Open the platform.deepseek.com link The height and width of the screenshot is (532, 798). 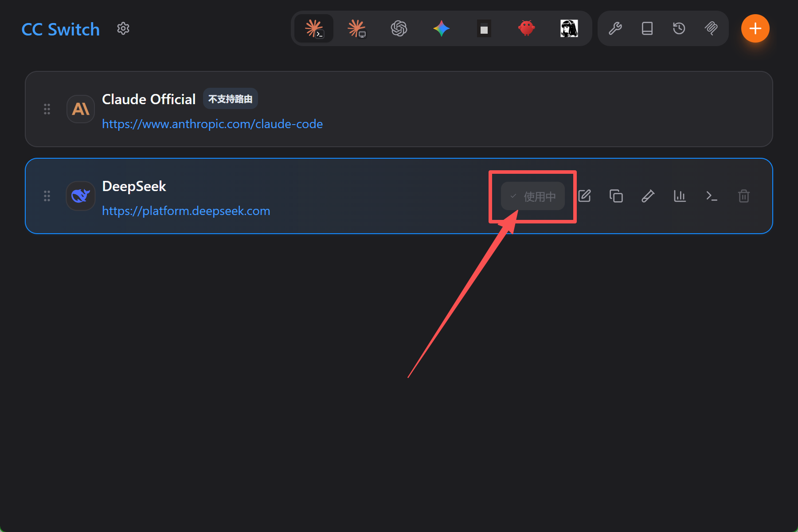coord(186,211)
